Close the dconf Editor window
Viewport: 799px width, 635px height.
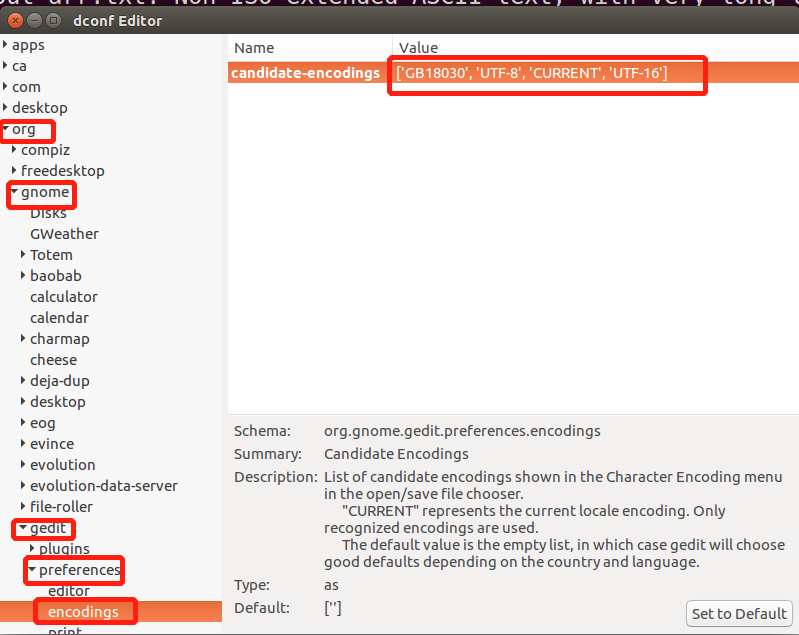(x=16, y=20)
